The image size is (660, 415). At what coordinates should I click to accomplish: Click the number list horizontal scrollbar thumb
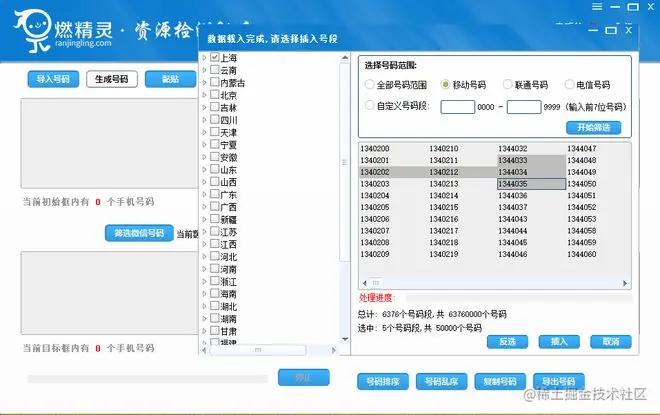pyautogui.click(x=375, y=283)
